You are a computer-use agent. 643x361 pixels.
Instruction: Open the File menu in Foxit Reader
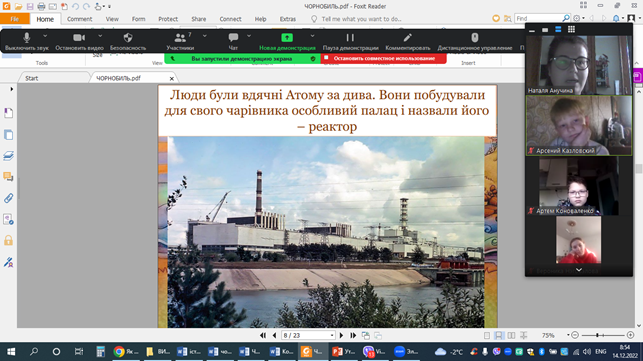pyautogui.click(x=15, y=19)
